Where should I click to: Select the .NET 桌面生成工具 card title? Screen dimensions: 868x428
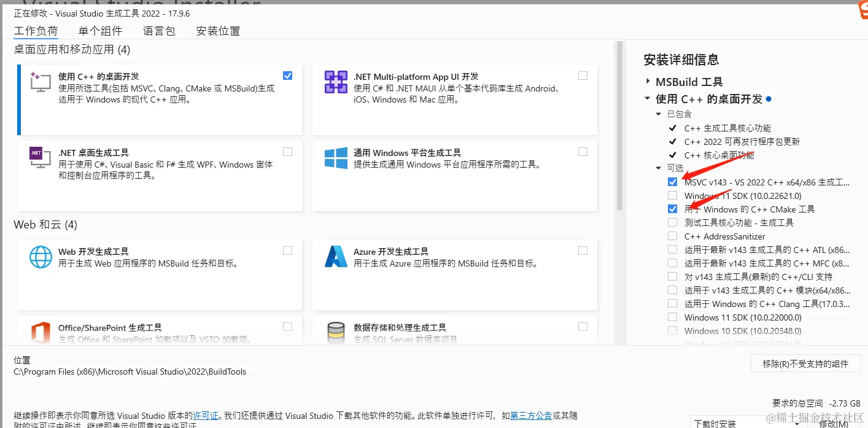click(94, 153)
